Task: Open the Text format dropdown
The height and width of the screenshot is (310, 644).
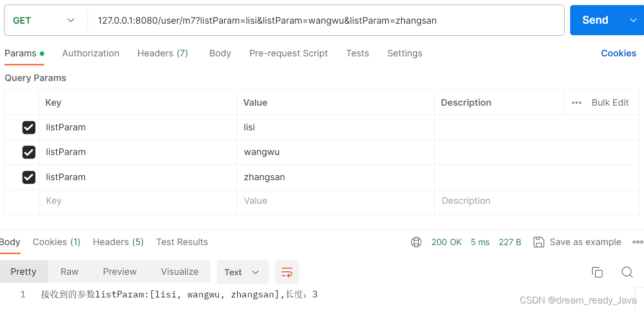Action: click(x=242, y=272)
